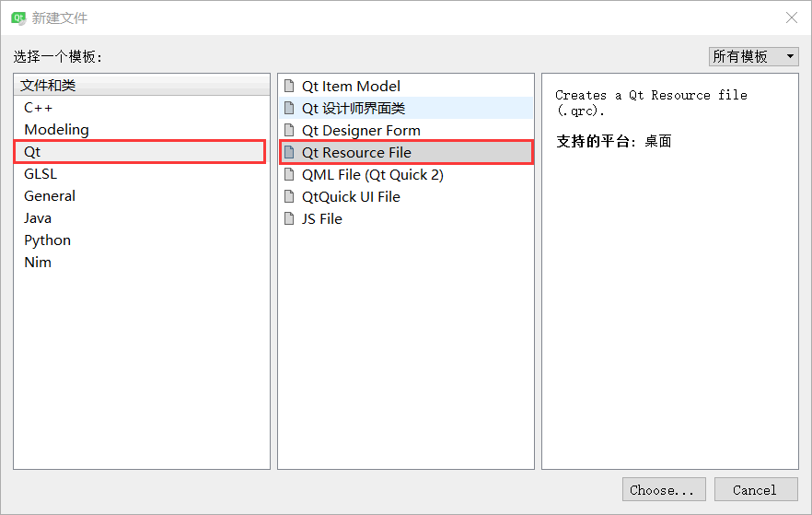This screenshot has height=515, width=812.
Task: Choose the Qt Item Model template
Action: [406, 86]
